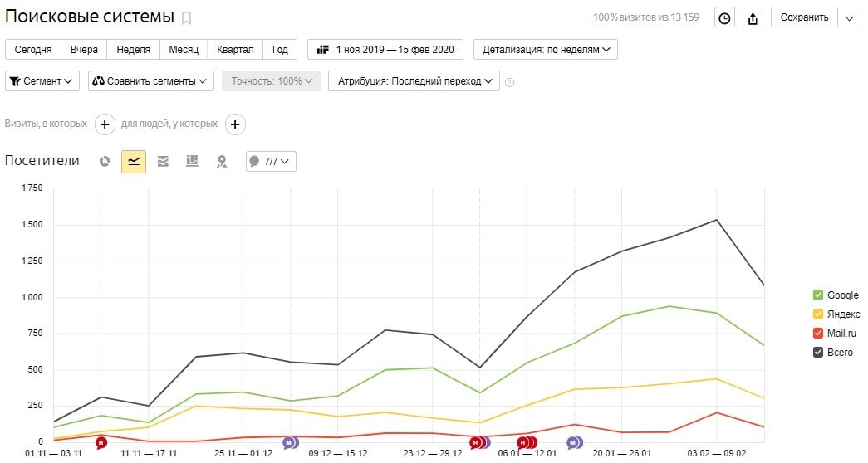
Task: Open the 7/7 annotations dropdown
Action: click(x=271, y=162)
